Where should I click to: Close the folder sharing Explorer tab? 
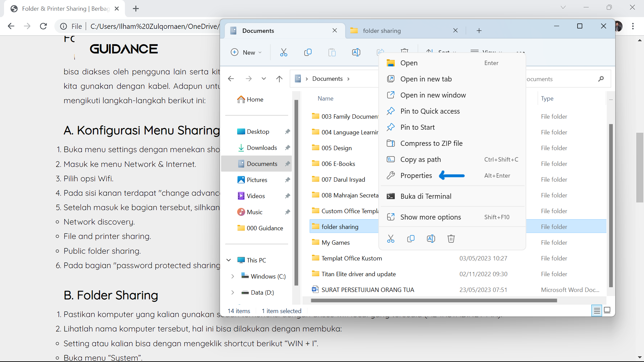click(x=455, y=31)
